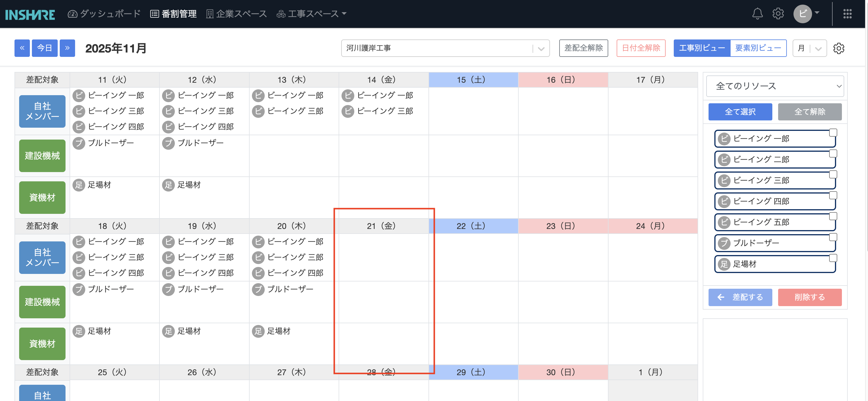This screenshot has width=868, height=401.
Task: Select 自社メンバー row label for week of 11
Action: click(42, 111)
